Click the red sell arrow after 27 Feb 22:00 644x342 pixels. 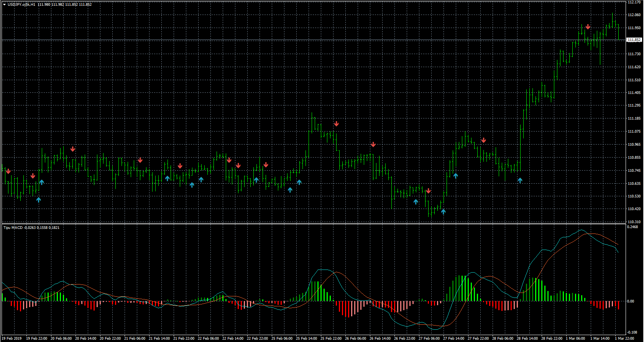click(x=483, y=141)
